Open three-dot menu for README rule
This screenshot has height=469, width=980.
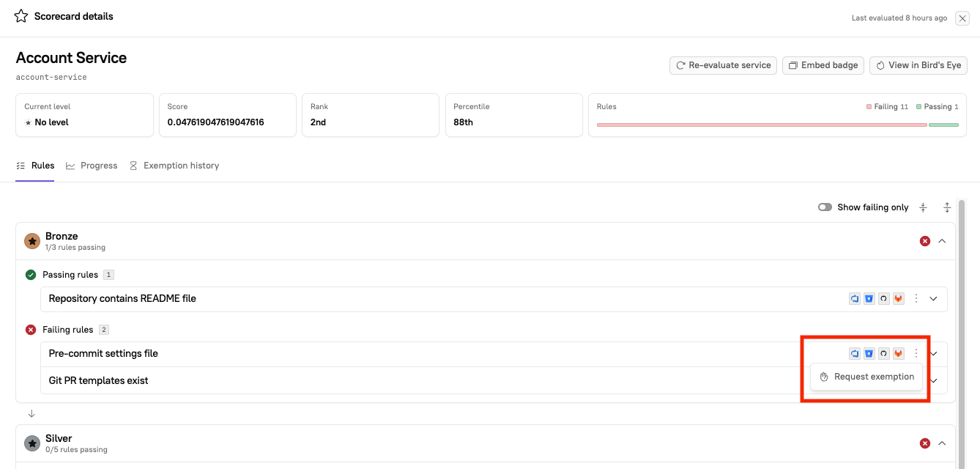pos(916,299)
